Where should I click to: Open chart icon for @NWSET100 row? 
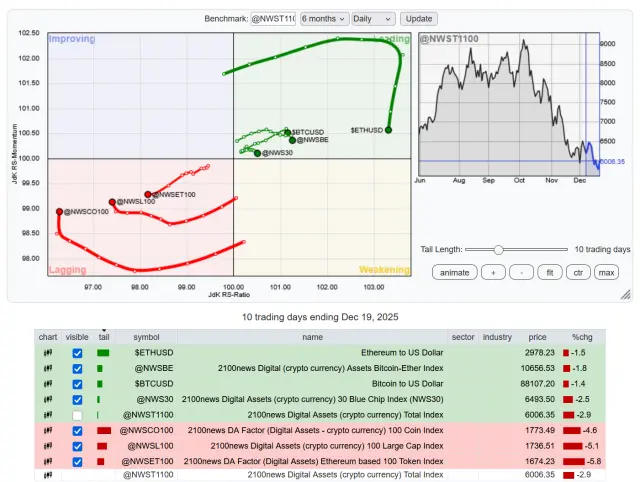[x=48, y=462]
